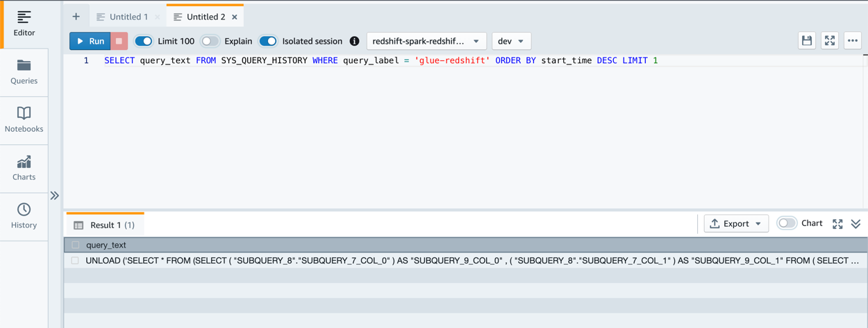Viewport: 868px width, 328px height.
Task: Open the Export dropdown
Action: (x=736, y=223)
